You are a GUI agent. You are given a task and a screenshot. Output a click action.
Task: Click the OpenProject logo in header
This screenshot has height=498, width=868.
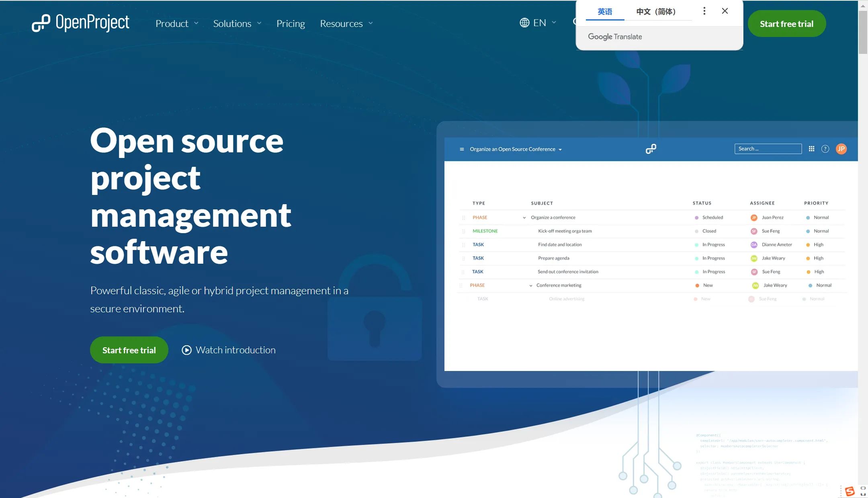point(80,23)
